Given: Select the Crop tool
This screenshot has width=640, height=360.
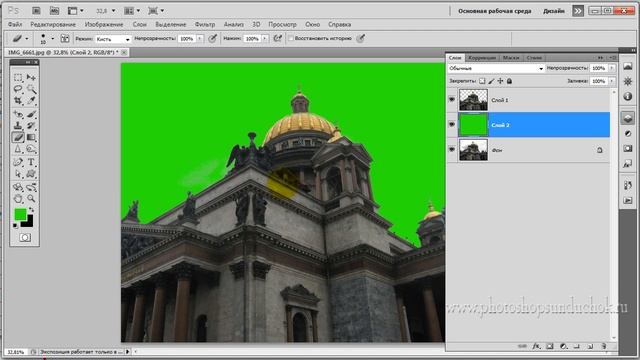Looking at the screenshot, I should [18, 100].
